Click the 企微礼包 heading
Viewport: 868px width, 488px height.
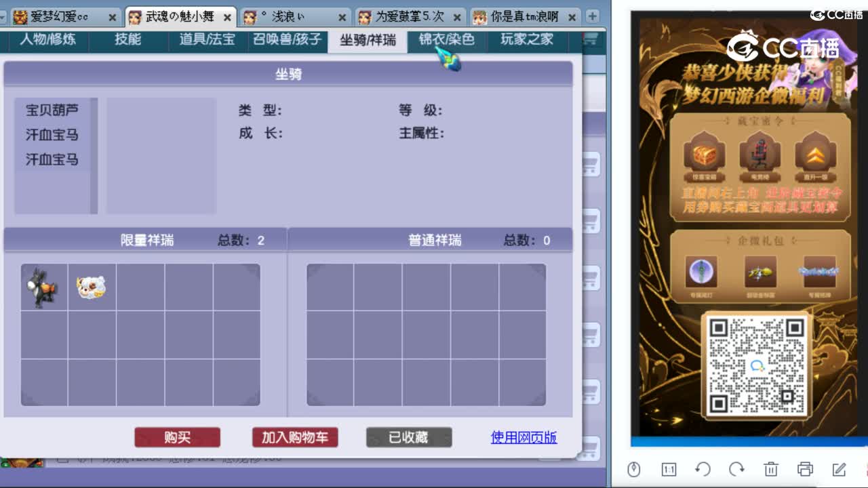pos(760,240)
